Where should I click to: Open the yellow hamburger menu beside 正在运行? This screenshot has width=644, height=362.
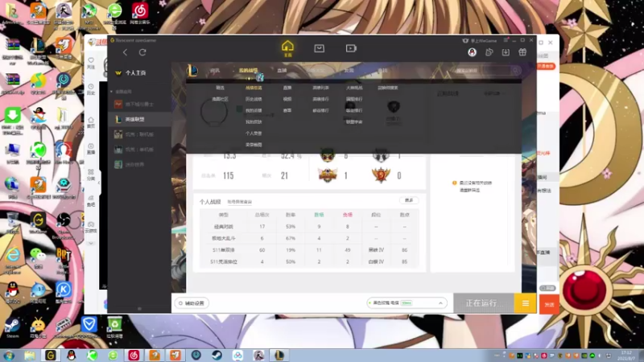pyautogui.click(x=526, y=303)
